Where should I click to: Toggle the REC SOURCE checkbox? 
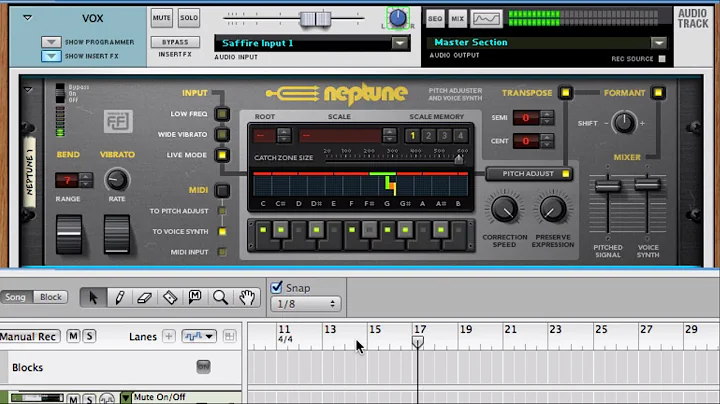pos(662,59)
